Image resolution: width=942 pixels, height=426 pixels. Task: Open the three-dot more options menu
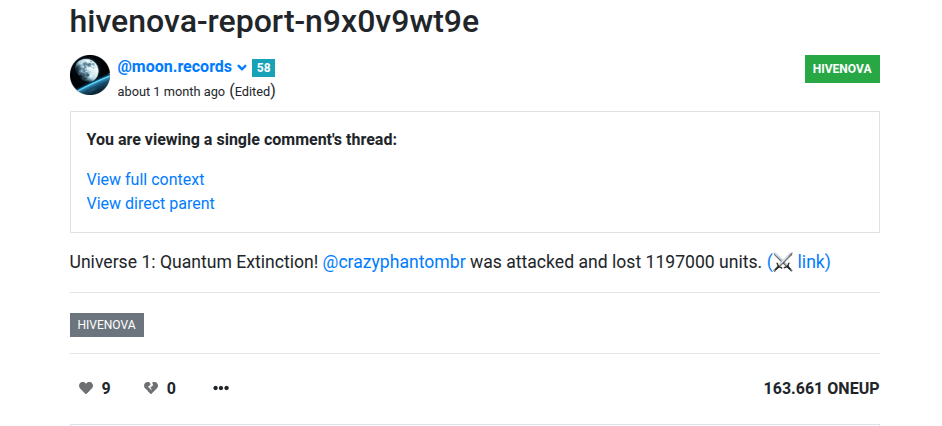click(221, 388)
